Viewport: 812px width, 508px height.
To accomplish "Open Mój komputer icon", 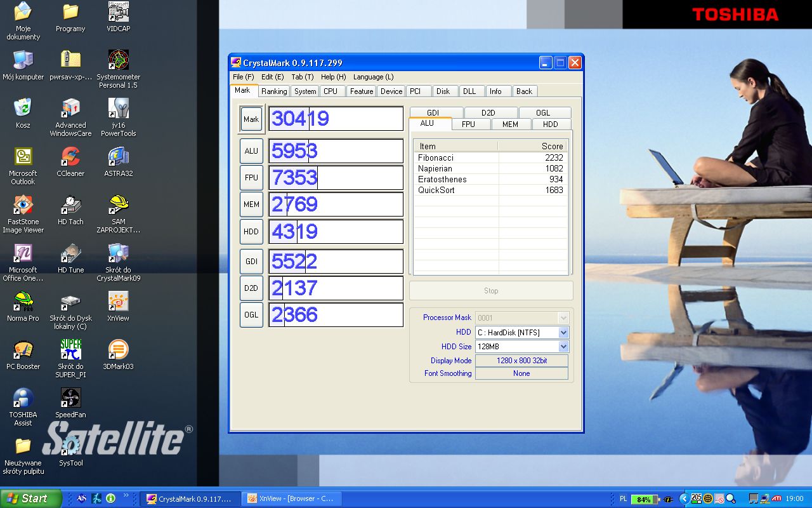I will (23, 65).
